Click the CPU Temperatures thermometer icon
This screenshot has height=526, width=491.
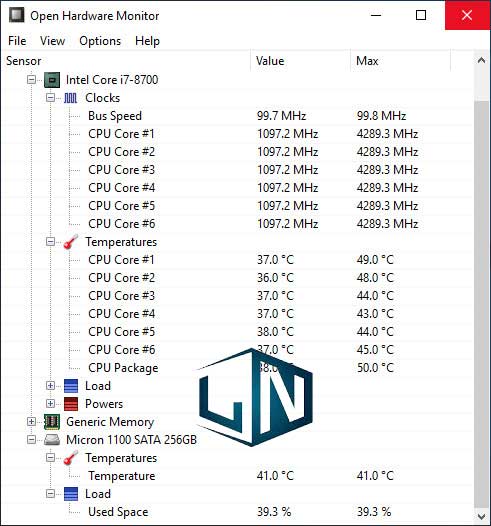tap(70, 242)
